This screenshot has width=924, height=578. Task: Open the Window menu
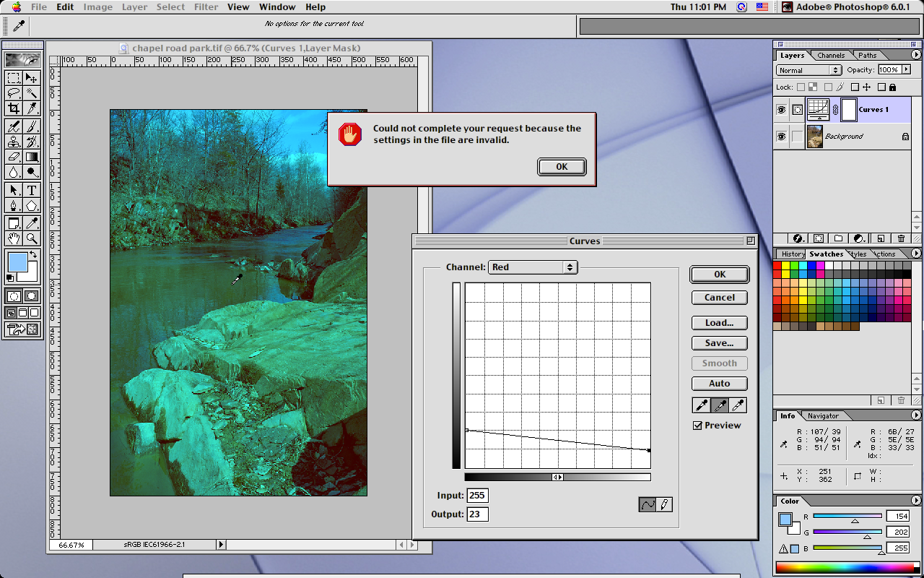click(277, 7)
